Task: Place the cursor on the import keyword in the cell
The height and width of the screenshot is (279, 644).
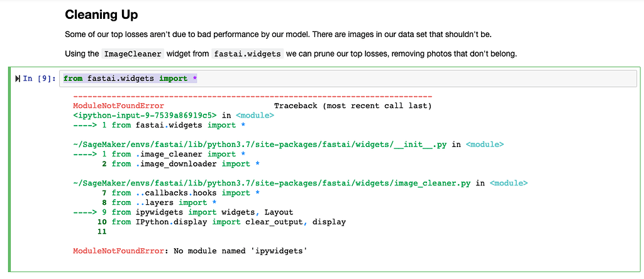Action: (x=173, y=79)
